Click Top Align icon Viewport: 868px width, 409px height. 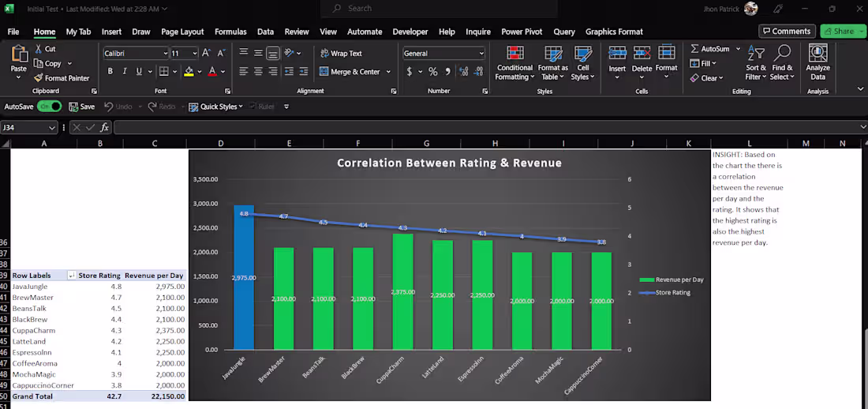(x=243, y=53)
